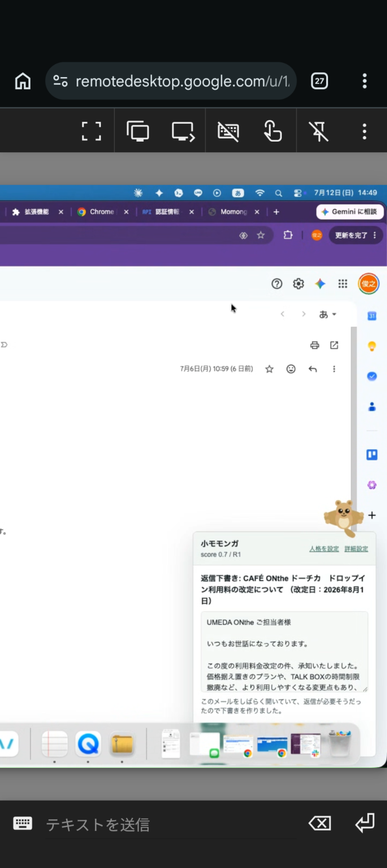Open the purple swirl add-on icon

click(x=372, y=485)
